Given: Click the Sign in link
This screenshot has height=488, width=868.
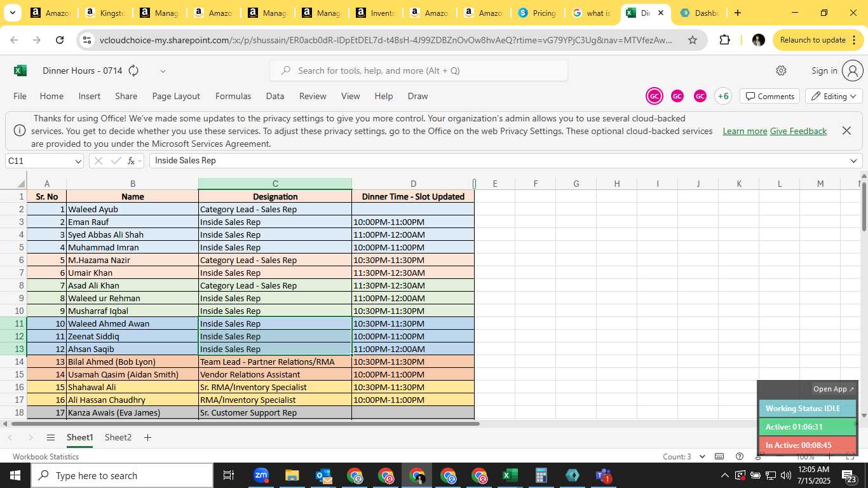Looking at the screenshot, I should [x=824, y=71].
